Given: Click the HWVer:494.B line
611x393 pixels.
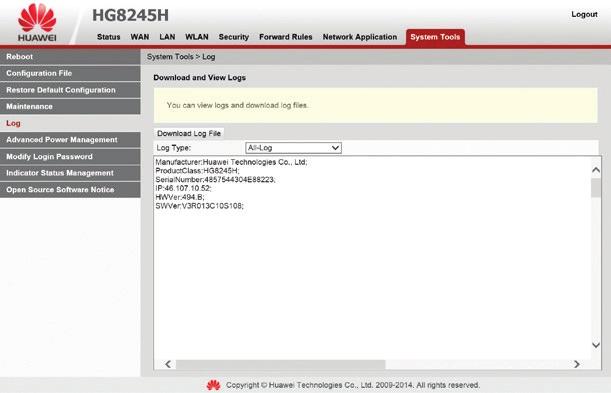Looking at the screenshot, I should click(180, 197).
